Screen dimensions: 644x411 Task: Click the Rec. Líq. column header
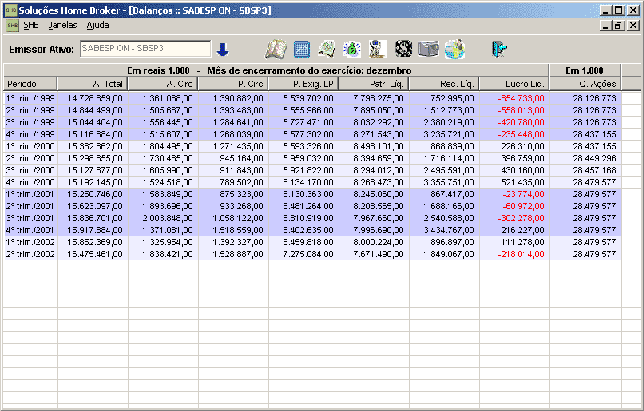click(x=444, y=84)
